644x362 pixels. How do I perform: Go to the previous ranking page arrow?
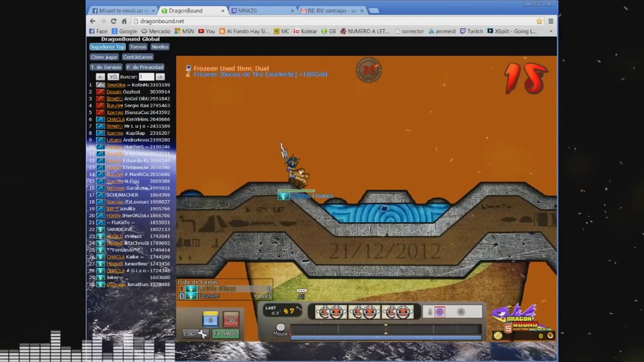pyautogui.click(x=100, y=77)
